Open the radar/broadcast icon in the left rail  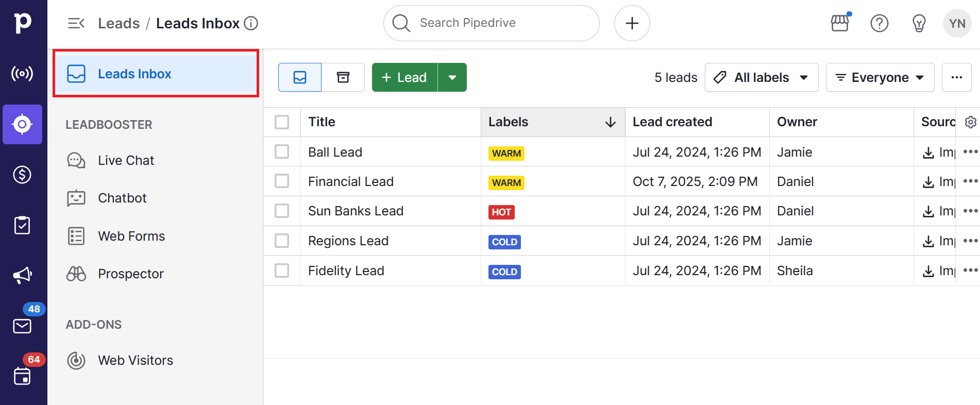tap(22, 74)
